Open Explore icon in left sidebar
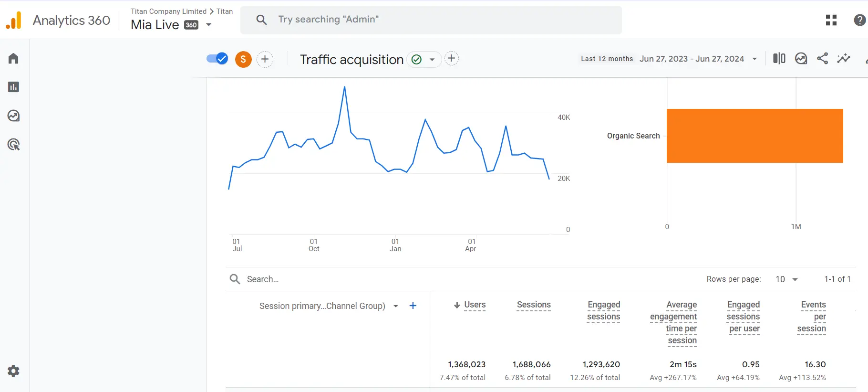The width and height of the screenshot is (868, 392). [13, 116]
